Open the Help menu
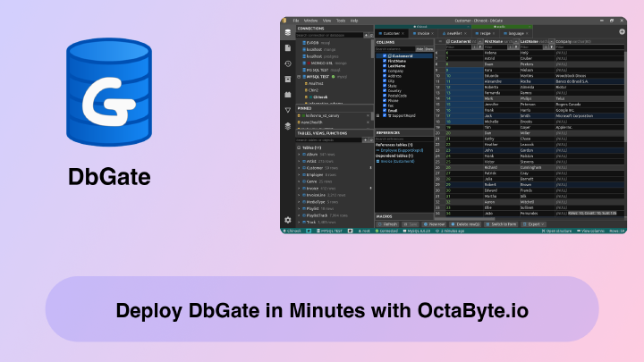The height and width of the screenshot is (362, 644). (354, 21)
